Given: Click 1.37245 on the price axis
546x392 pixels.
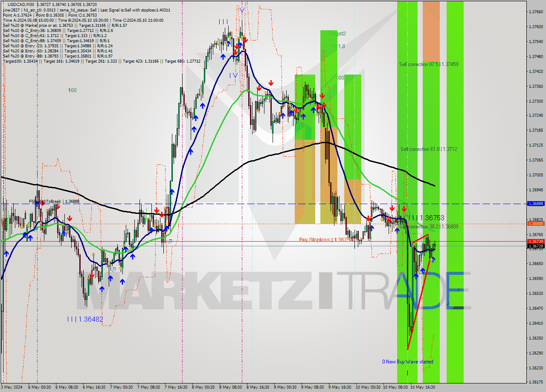Looking at the screenshot, I should click(536, 115).
